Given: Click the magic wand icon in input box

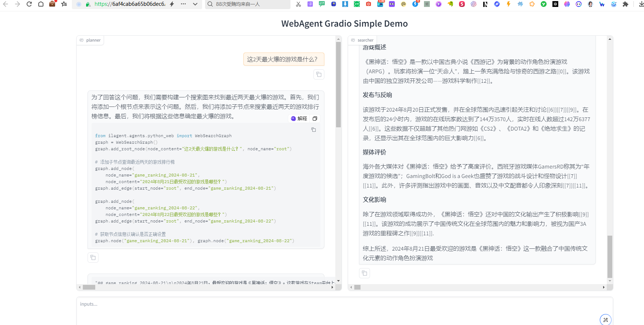Looking at the screenshot, I should (606, 320).
